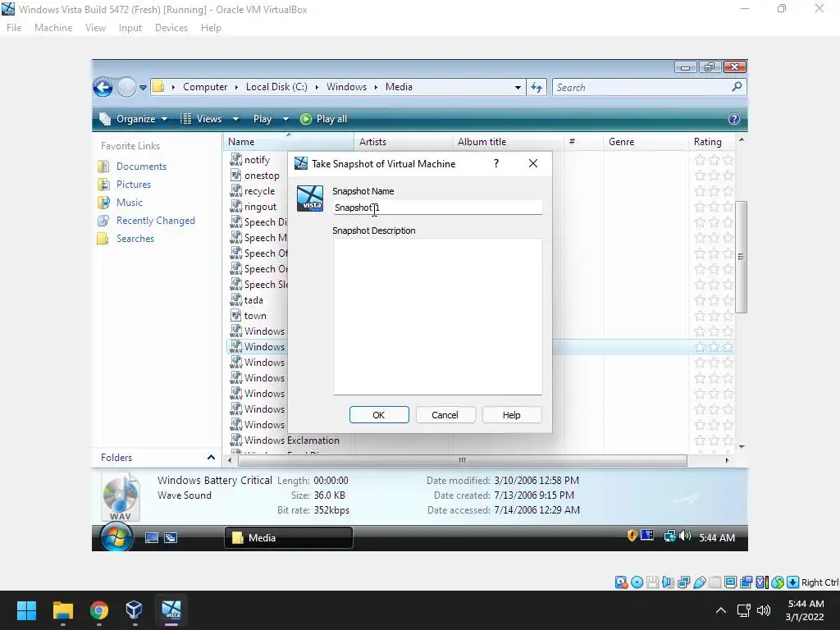
Task: Close the Take Snapshot dialog with X
Action: [x=533, y=163]
